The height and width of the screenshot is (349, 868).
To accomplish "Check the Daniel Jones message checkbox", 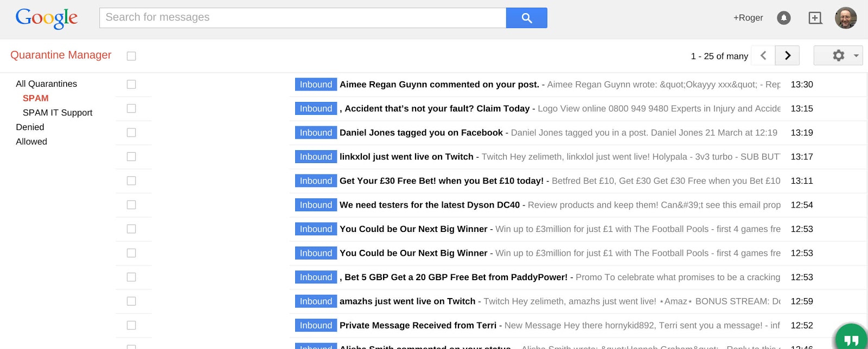I will pos(131,132).
